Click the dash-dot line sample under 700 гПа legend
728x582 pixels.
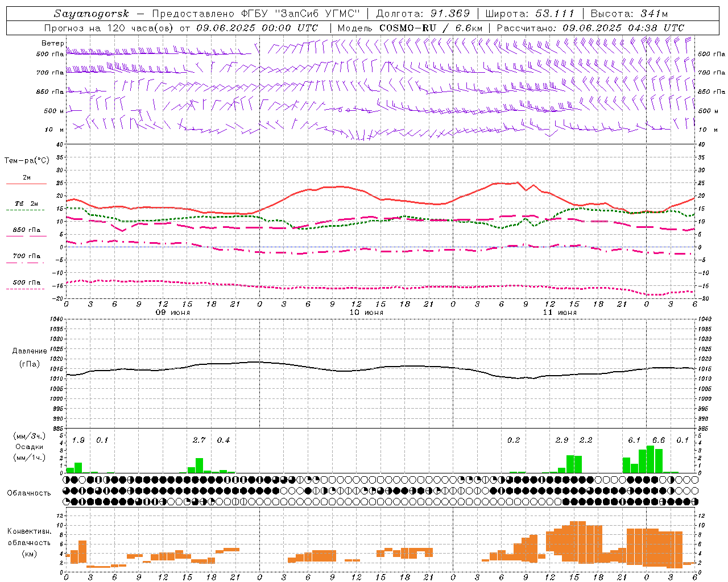[25, 263]
